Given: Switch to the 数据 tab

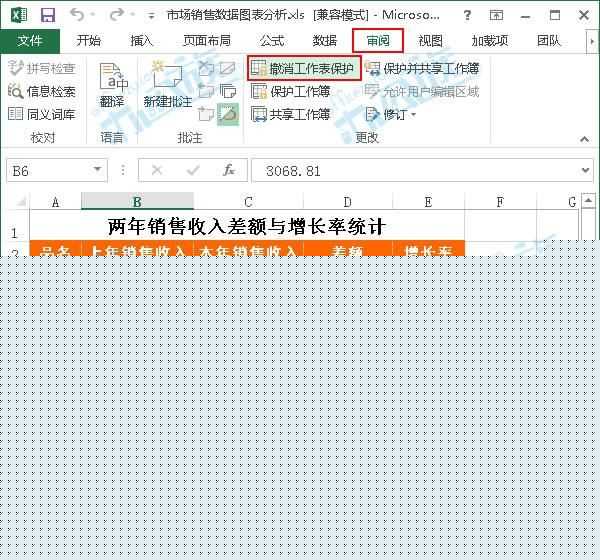Looking at the screenshot, I should (x=324, y=41).
